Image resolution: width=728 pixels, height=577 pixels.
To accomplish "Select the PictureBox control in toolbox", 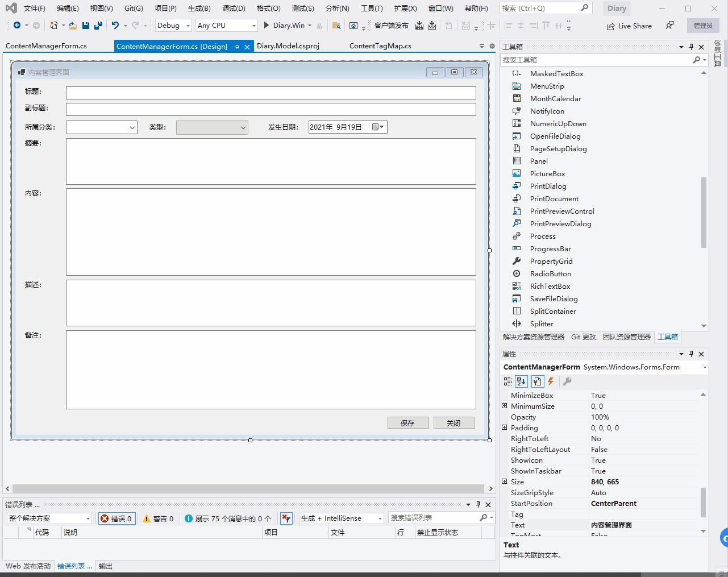I will point(547,174).
